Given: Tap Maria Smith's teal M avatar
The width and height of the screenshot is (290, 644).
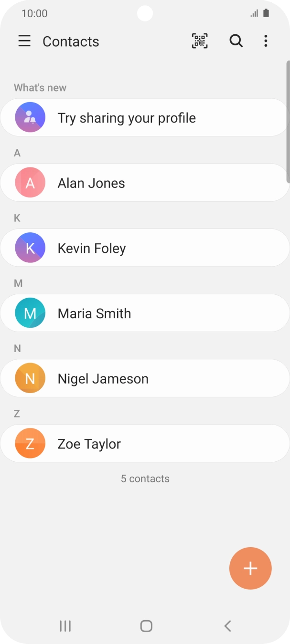Looking at the screenshot, I should coord(30,313).
